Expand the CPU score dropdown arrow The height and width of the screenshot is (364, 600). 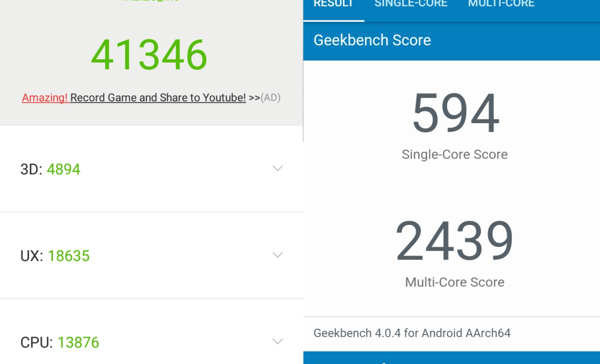coord(277,342)
